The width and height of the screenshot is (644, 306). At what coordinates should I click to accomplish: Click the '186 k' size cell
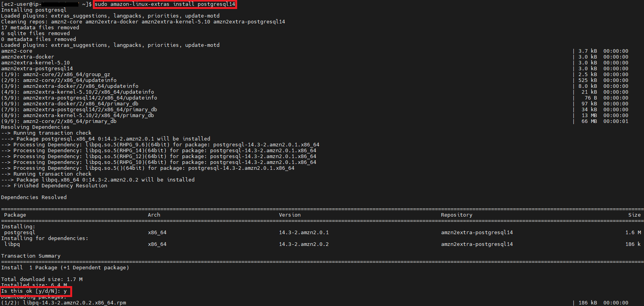click(633, 244)
